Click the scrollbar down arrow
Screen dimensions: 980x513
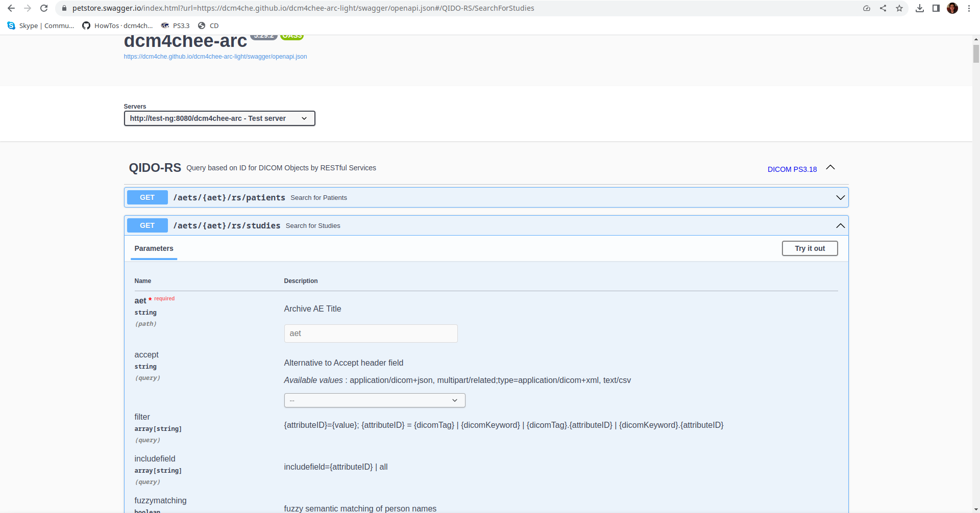tap(976, 508)
